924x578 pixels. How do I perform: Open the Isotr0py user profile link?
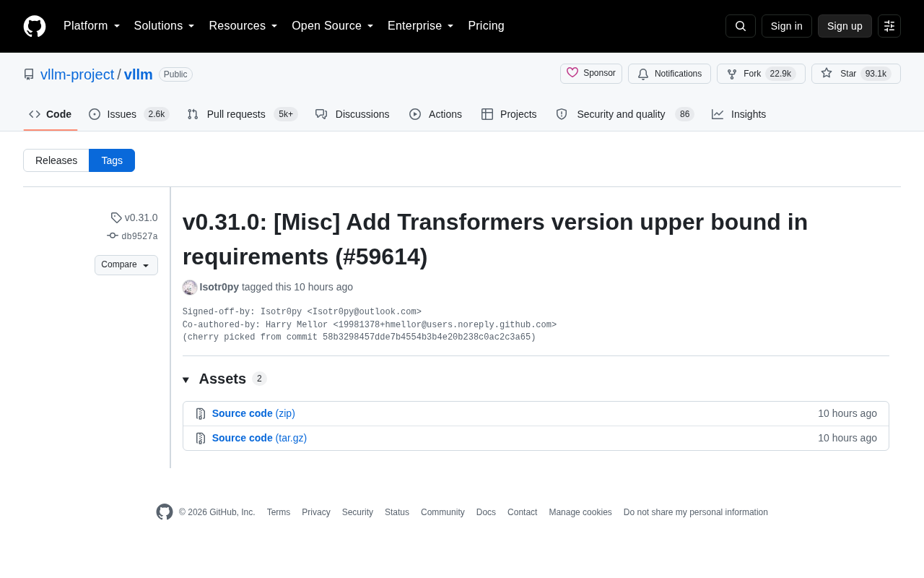tap(219, 287)
